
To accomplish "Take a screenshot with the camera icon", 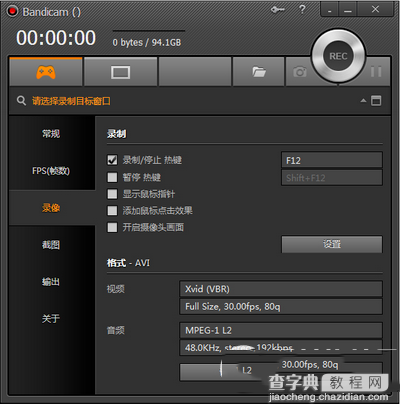I will [299, 72].
